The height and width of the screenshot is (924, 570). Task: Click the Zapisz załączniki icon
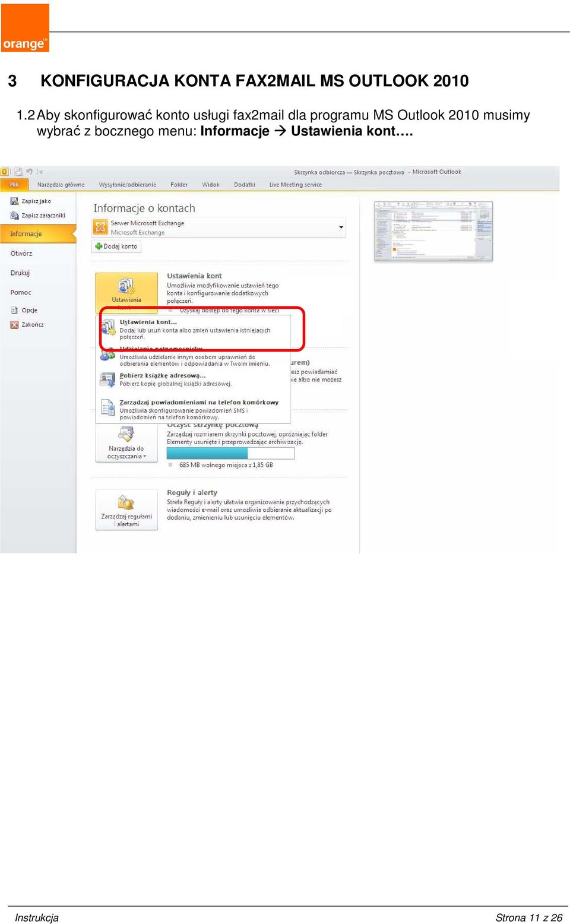[14, 216]
